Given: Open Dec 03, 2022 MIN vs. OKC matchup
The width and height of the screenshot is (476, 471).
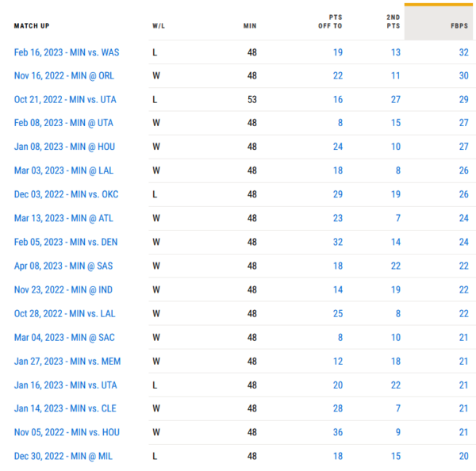Looking at the screenshot, I should click(x=67, y=194).
